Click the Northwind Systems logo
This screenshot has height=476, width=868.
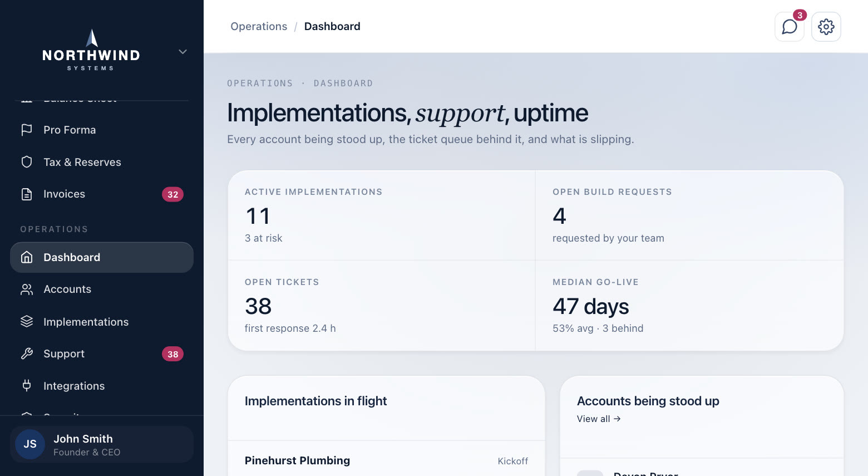91,50
